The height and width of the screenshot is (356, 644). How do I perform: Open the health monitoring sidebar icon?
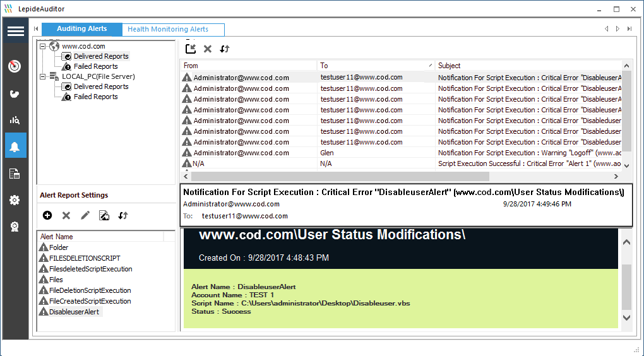(15, 94)
